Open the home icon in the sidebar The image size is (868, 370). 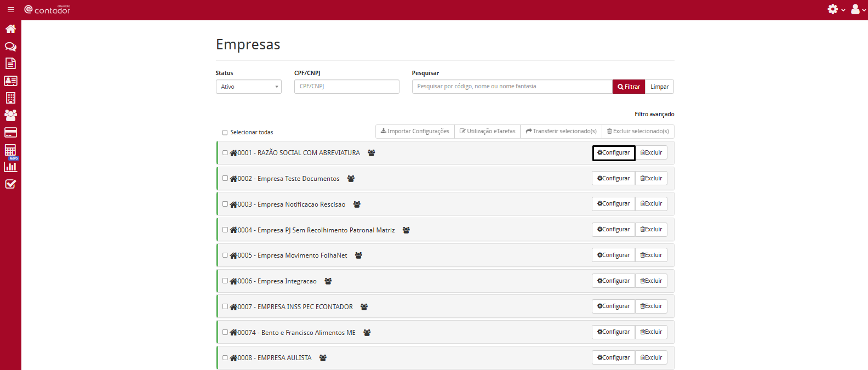tap(10, 29)
